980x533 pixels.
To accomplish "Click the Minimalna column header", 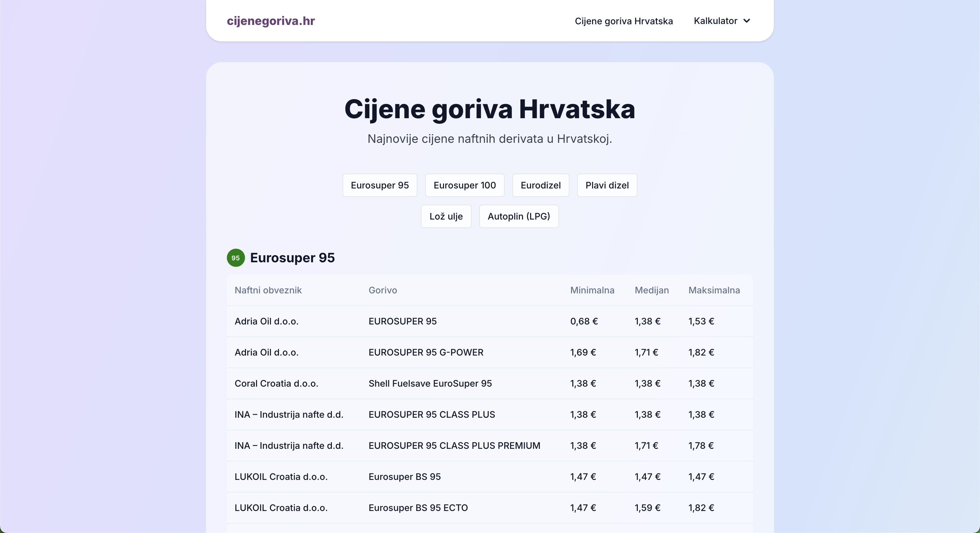I will (x=592, y=290).
